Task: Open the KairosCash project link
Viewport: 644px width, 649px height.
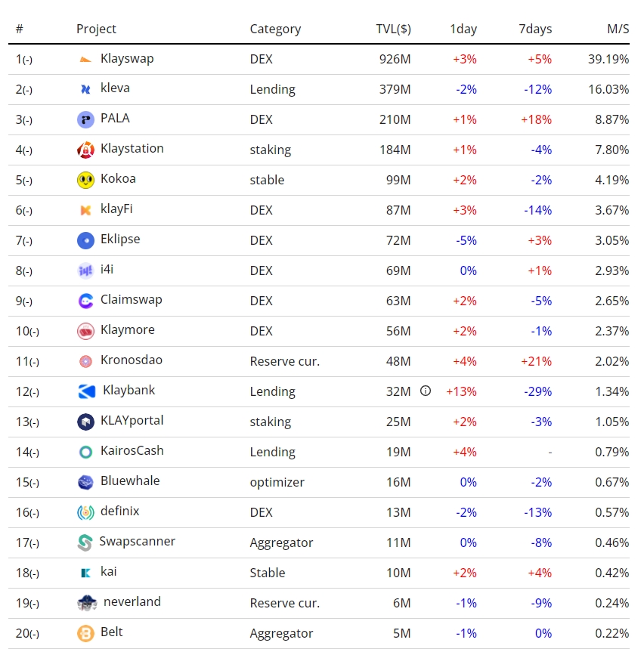Action: 132,451
